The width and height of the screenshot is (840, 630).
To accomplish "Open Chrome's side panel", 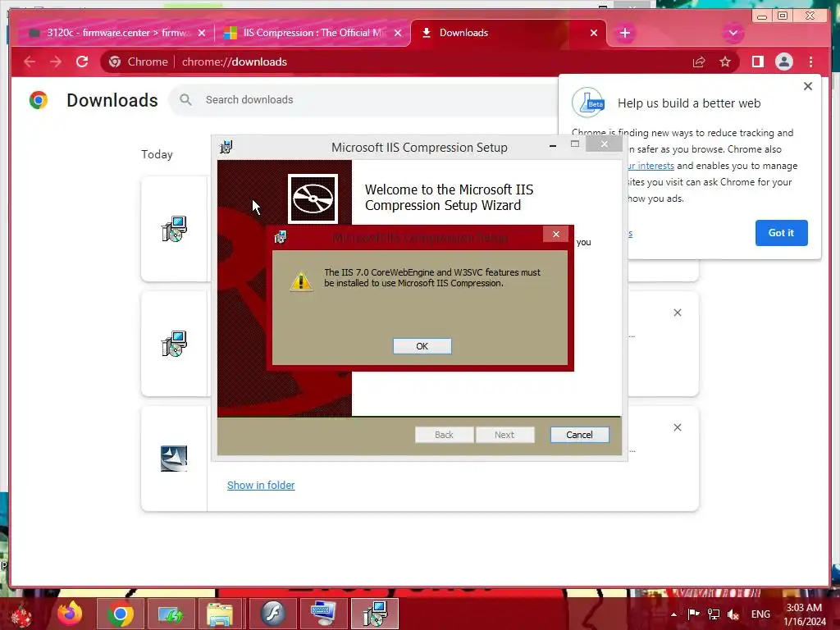I will [x=757, y=62].
